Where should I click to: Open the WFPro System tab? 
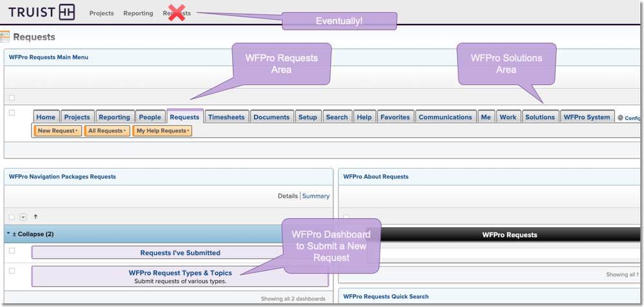[587, 117]
